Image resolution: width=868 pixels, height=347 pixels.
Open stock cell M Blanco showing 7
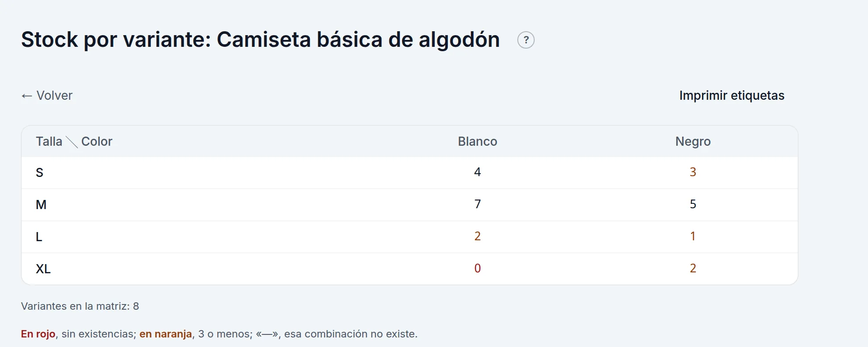pos(477,204)
